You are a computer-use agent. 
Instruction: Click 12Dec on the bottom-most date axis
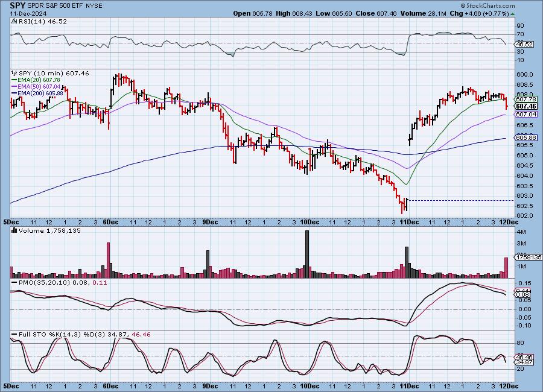pyautogui.click(x=509, y=386)
